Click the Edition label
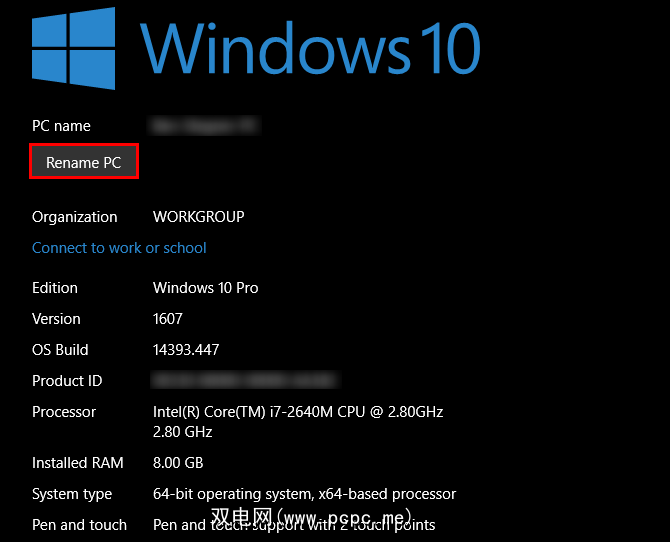670x542 pixels. [55, 288]
